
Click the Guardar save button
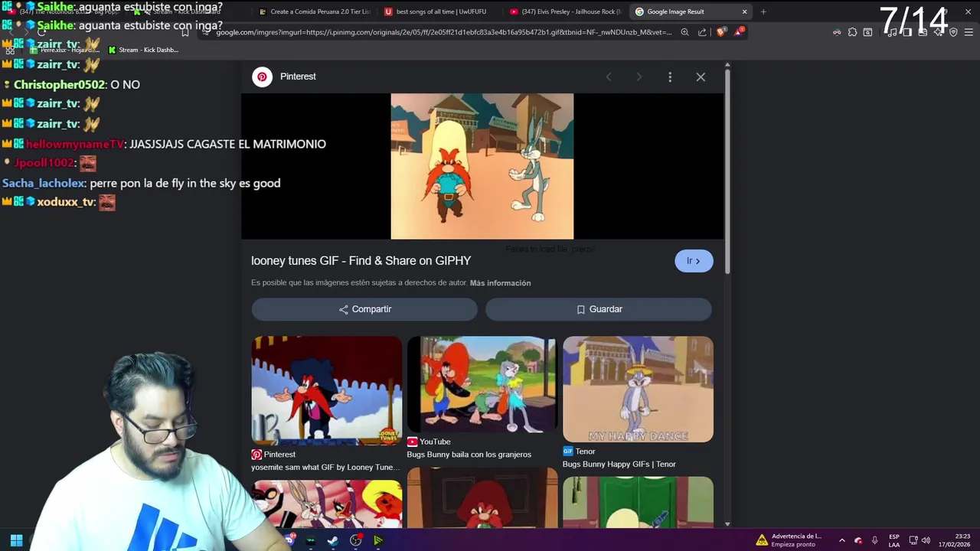click(599, 309)
